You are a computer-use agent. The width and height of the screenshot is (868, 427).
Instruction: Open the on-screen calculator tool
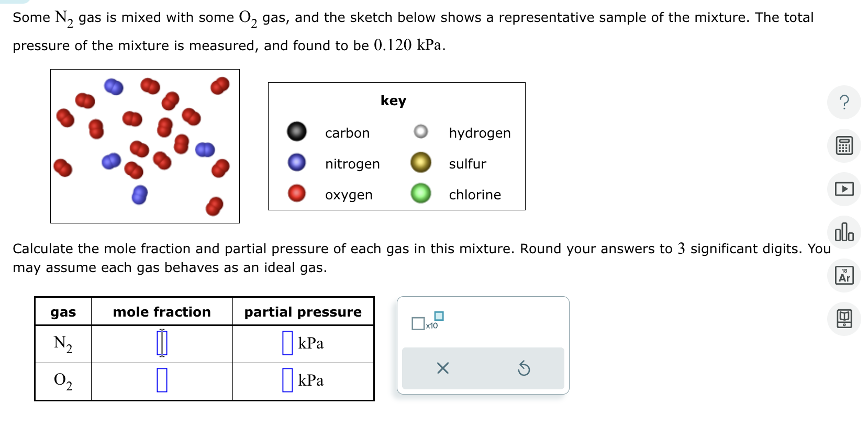(x=844, y=146)
